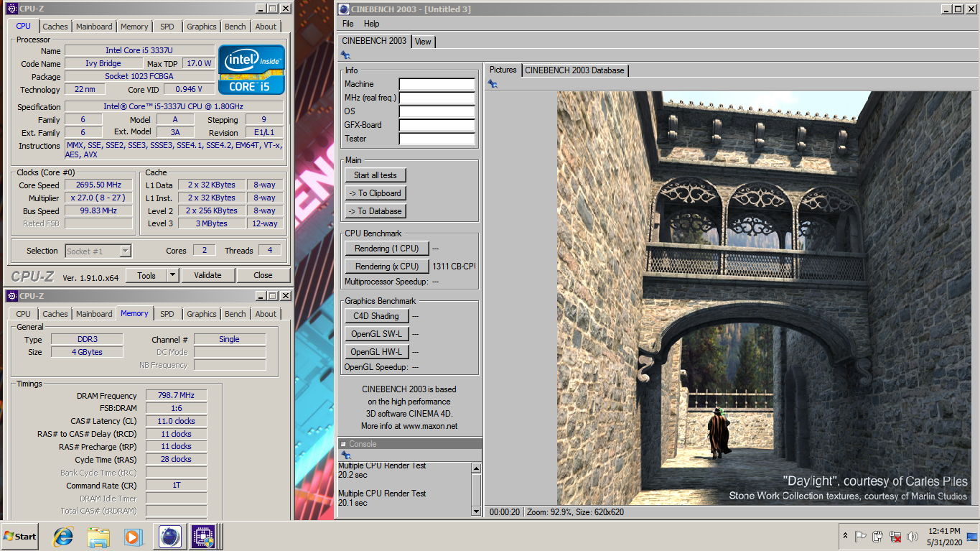
Task: Click processor name Intel Core i5 3337U
Action: pos(139,50)
